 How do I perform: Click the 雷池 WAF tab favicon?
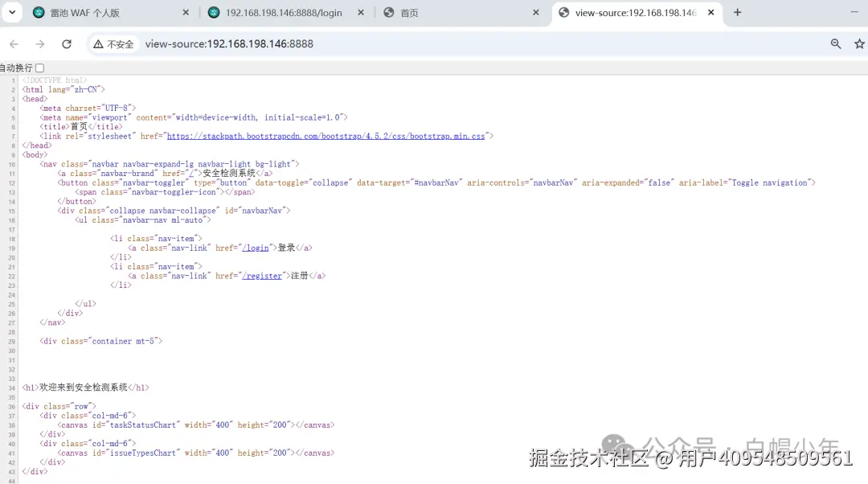click(x=39, y=12)
